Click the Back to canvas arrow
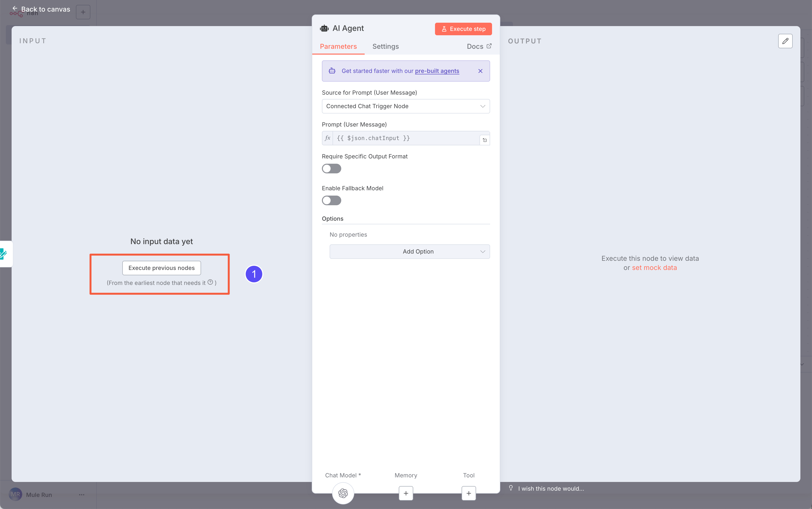 [x=15, y=9]
